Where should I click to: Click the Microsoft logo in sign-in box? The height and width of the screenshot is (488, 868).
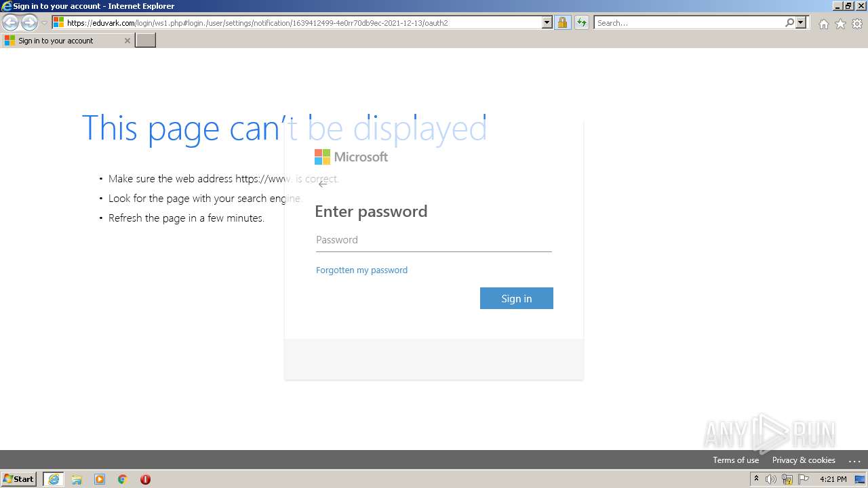click(351, 157)
